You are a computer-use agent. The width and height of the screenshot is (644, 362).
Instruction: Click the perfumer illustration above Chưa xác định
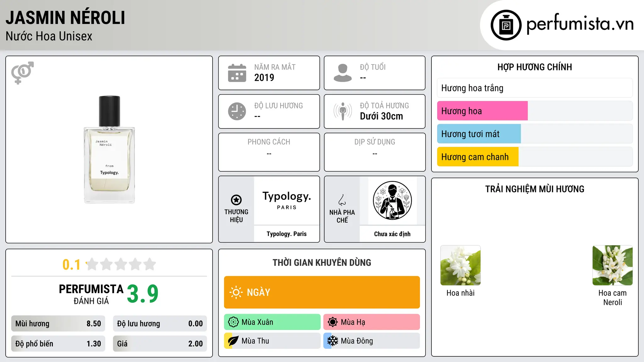[392, 200]
